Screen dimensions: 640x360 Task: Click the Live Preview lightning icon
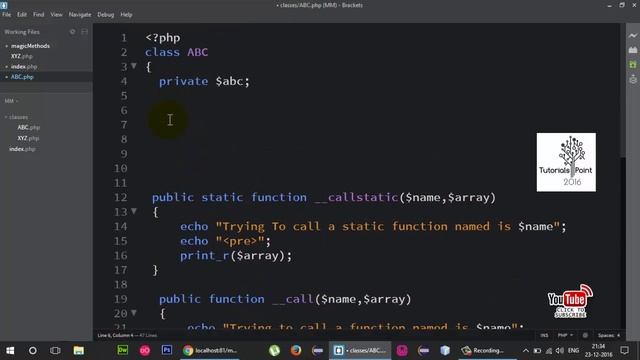(633, 36)
